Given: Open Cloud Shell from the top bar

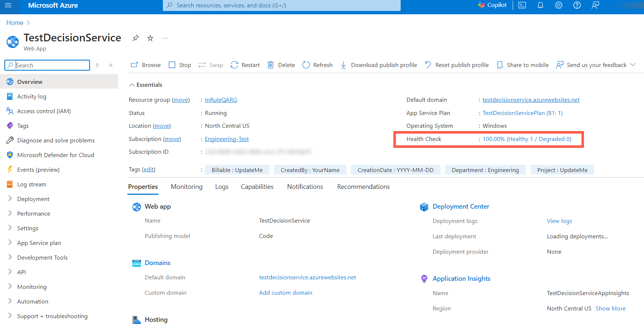Looking at the screenshot, I should [522, 5].
